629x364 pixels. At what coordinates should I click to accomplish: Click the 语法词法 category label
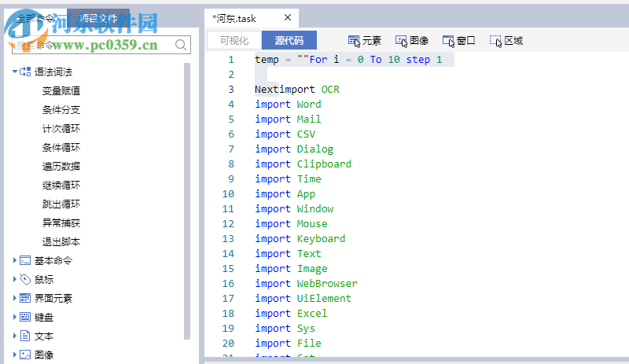click(53, 72)
